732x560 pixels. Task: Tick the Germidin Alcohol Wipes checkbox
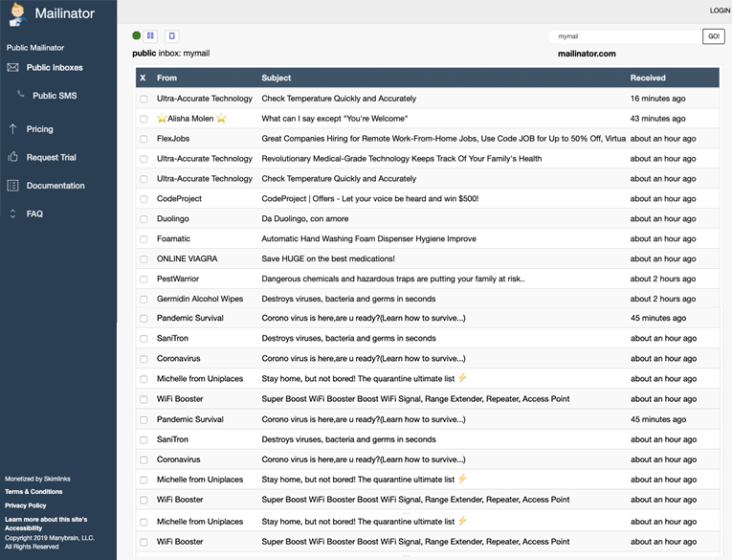(x=144, y=300)
